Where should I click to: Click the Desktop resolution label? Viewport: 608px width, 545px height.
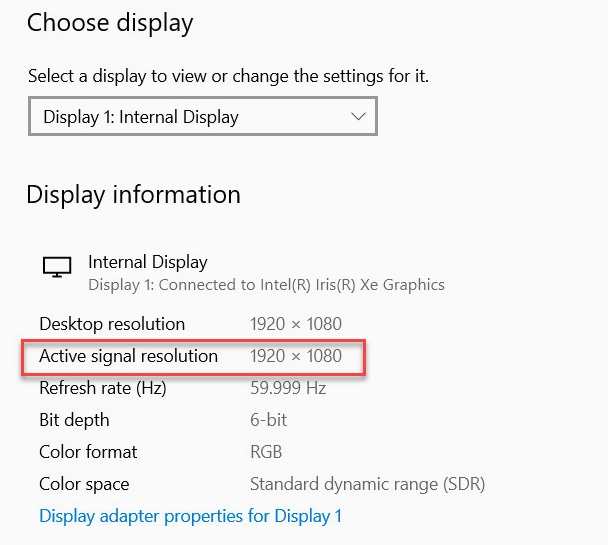112,324
